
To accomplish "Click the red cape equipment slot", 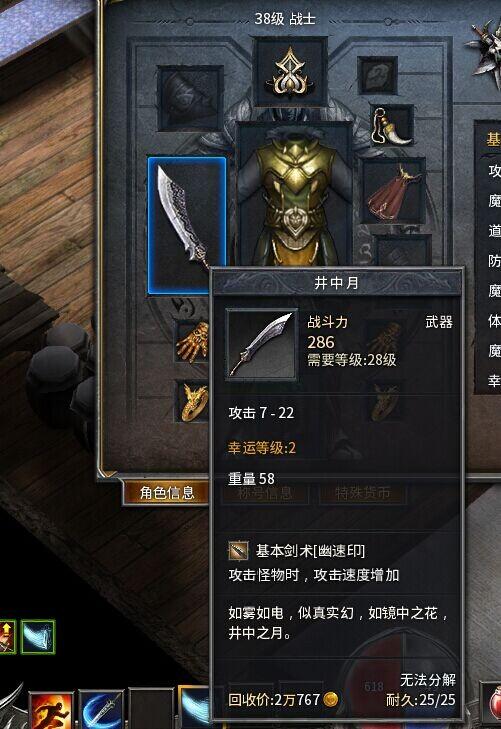I will click(393, 191).
